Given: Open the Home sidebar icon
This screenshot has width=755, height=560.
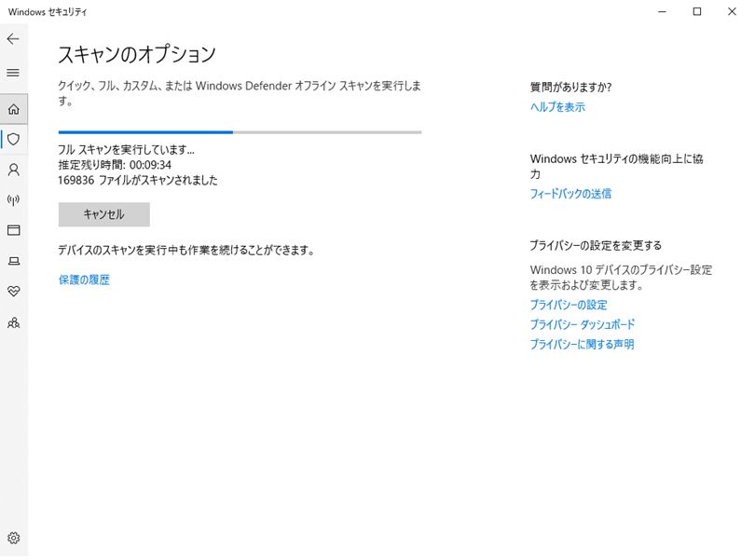Looking at the screenshot, I should [13, 109].
